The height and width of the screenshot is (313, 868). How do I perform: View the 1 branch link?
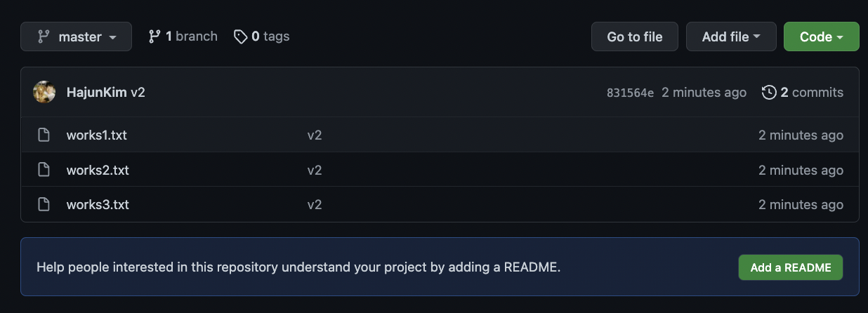[183, 36]
